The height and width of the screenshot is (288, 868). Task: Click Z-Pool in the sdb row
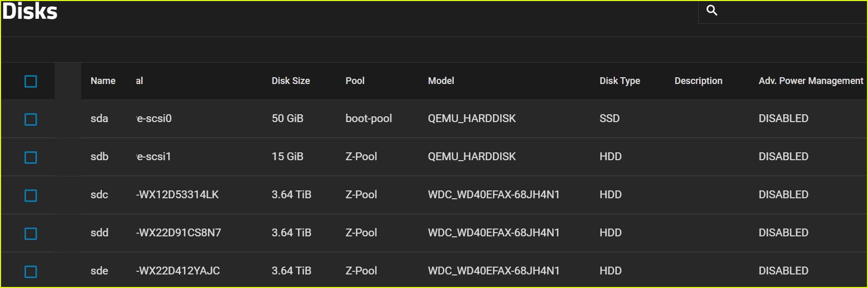click(361, 157)
